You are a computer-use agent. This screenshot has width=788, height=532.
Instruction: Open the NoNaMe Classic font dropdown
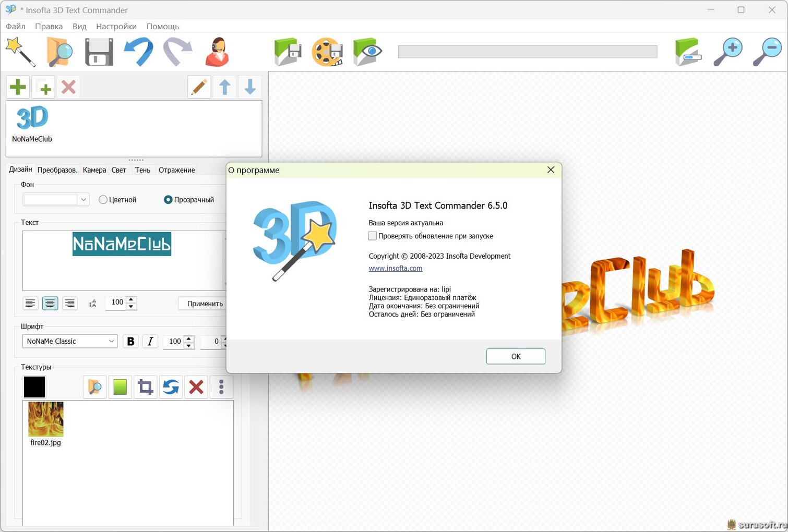pos(69,341)
